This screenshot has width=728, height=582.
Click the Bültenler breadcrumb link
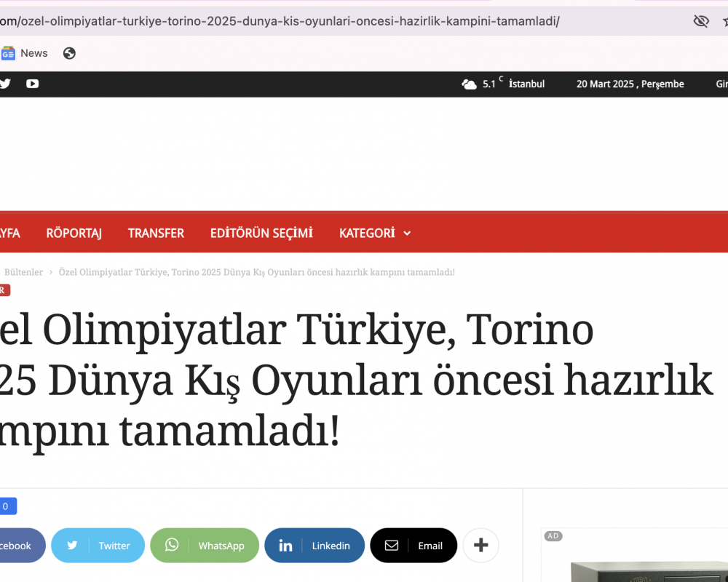[23, 272]
